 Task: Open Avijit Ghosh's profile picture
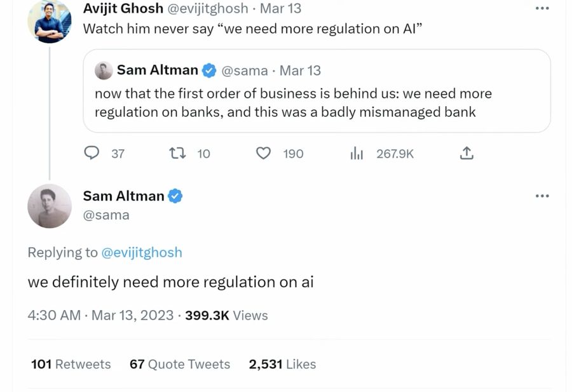click(x=49, y=21)
